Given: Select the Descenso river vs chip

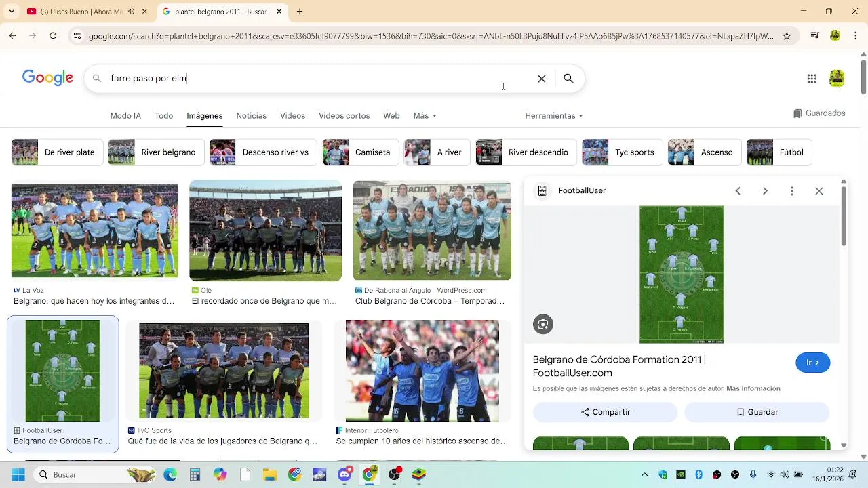Looking at the screenshot, I should click(x=263, y=152).
